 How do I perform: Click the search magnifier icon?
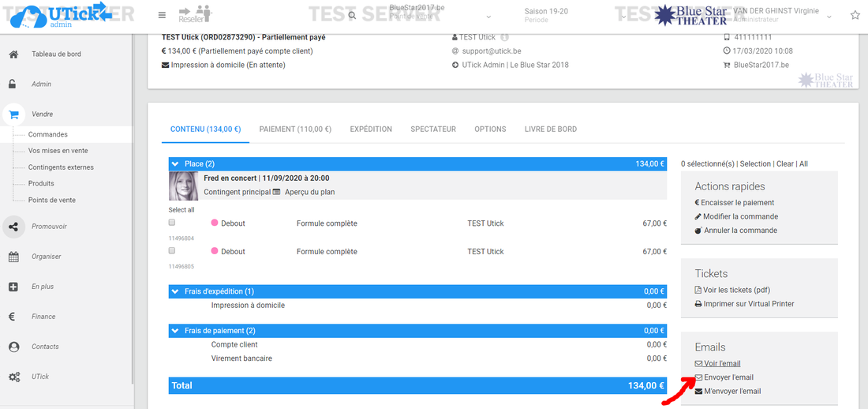(x=352, y=15)
